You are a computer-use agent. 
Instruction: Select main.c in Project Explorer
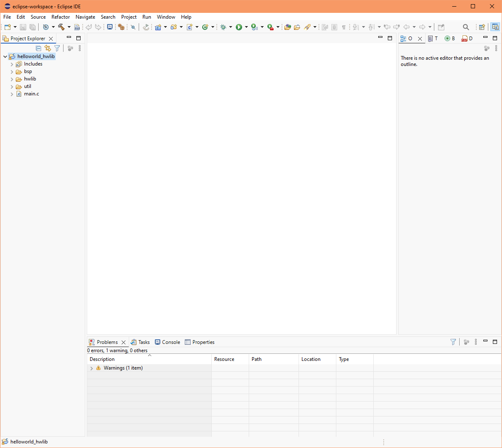click(32, 94)
